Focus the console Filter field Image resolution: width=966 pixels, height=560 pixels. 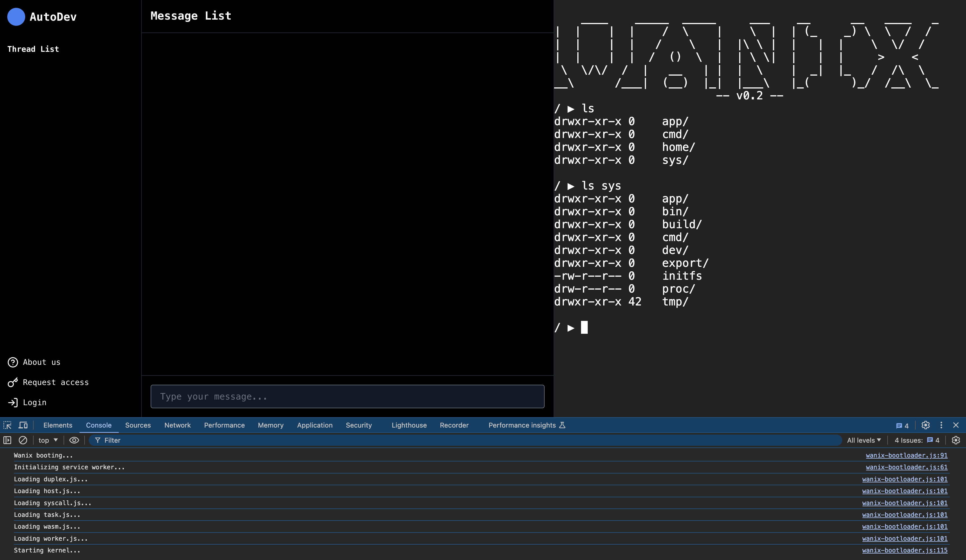click(460, 440)
